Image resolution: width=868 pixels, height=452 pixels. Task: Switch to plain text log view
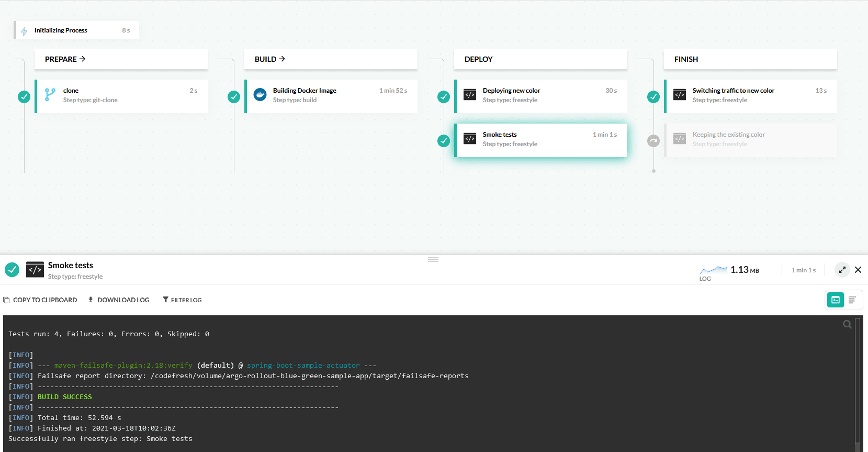[x=852, y=300]
